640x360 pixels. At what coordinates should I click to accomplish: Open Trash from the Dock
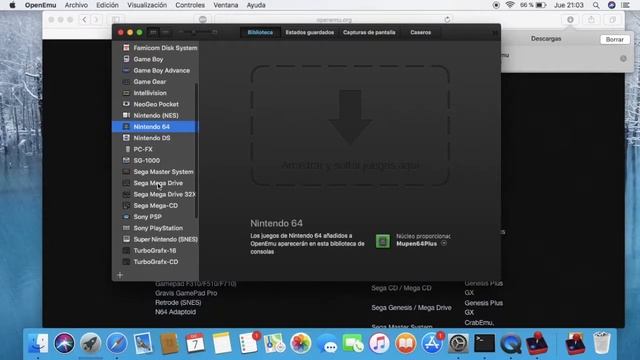(602, 343)
